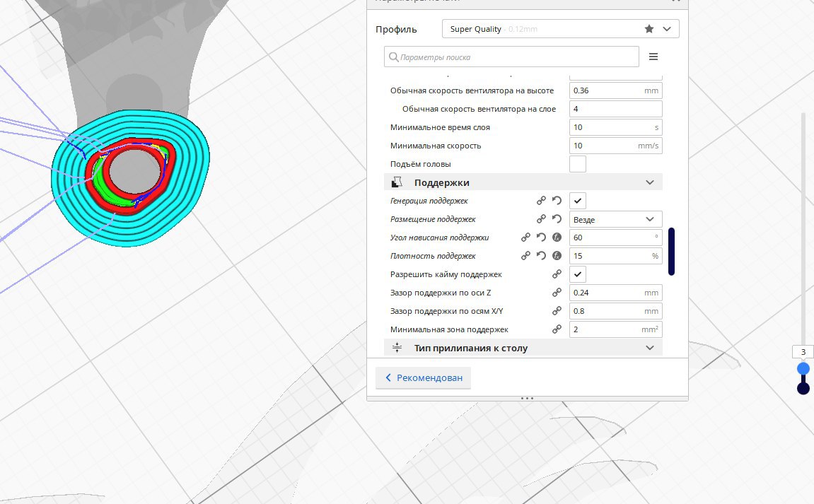Toggle Генерация поддержек checkbox
This screenshot has width=814, height=504.
click(577, 201)
